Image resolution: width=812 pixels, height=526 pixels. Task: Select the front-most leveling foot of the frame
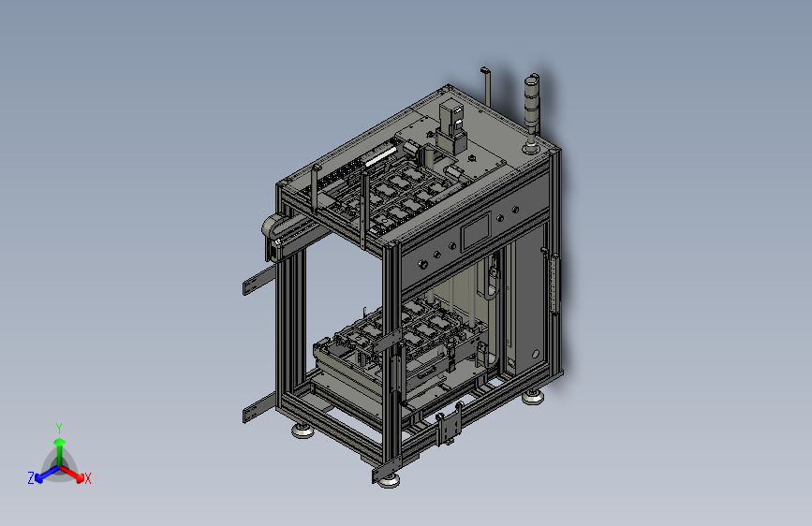click(389, 481)
